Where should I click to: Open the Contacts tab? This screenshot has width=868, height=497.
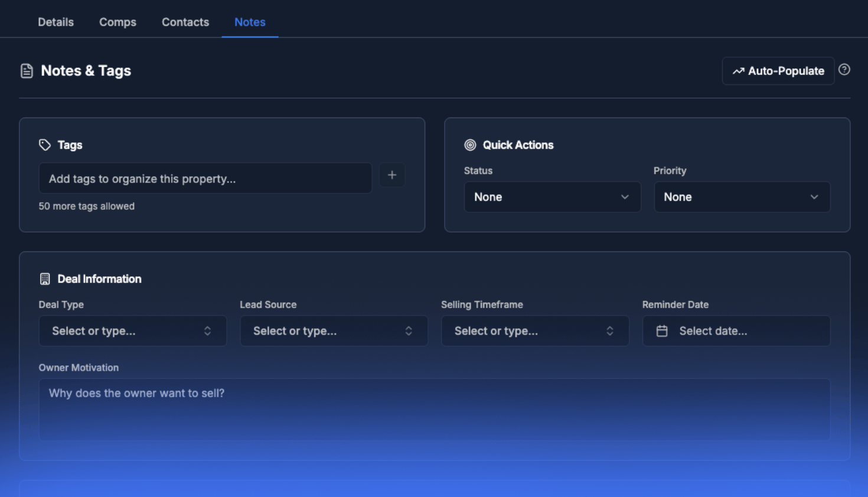pyautogui.click(x=185, y=22)
